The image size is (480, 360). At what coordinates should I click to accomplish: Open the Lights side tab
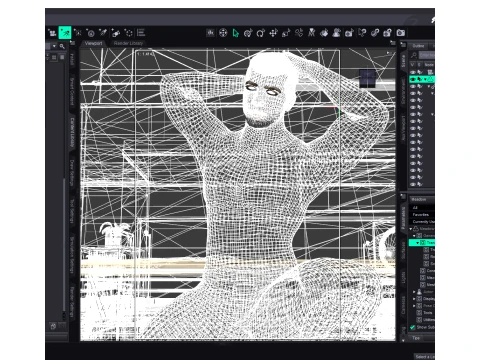pyautogui.click(x=403, y=277)
